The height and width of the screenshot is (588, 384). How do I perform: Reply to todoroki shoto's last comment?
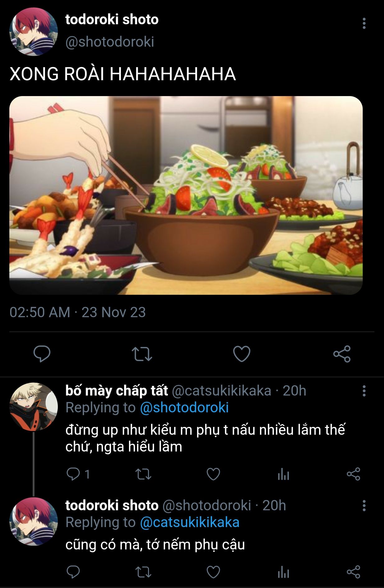(x=73, y=572)
